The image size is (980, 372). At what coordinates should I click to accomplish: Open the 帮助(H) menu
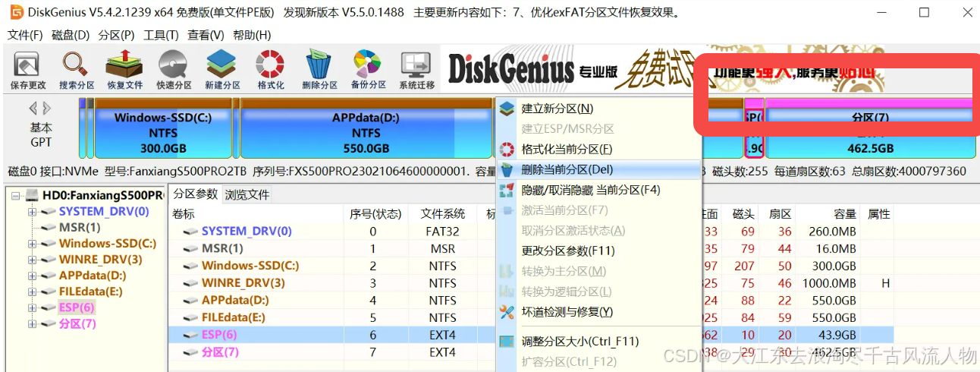(x=252, y=35)
